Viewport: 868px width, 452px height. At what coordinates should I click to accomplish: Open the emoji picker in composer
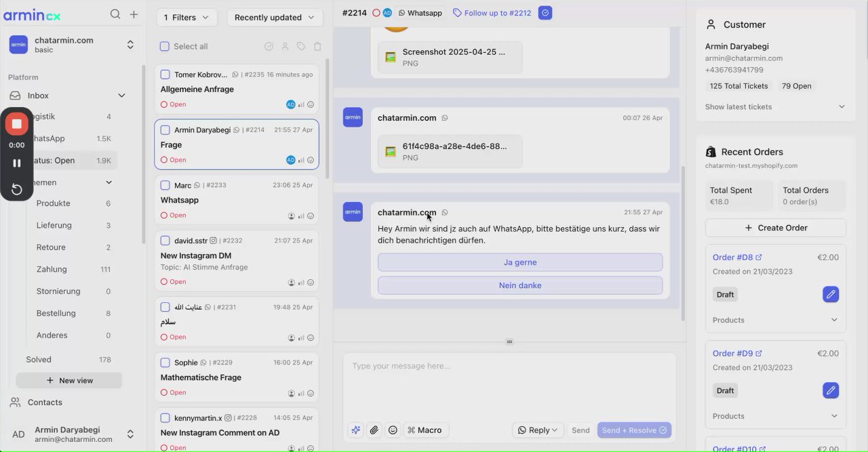coord(393,430)
